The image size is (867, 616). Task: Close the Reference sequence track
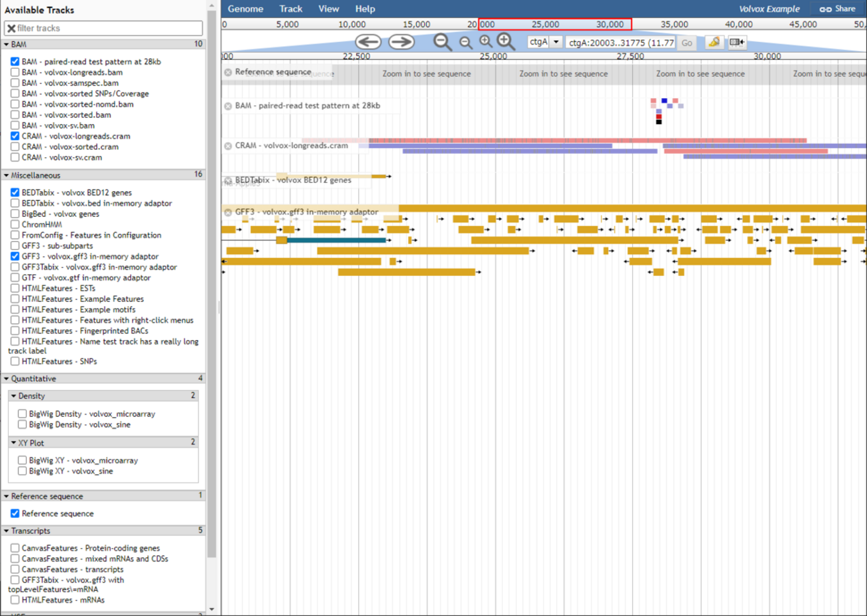(228, 72)
